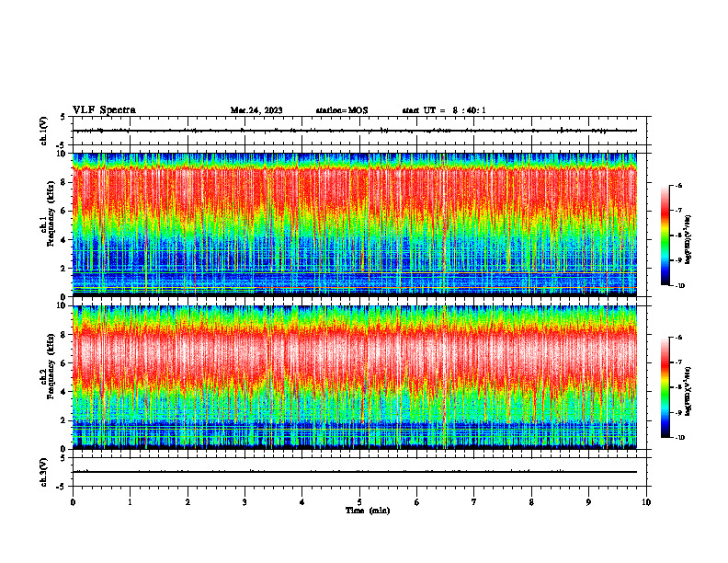Image resolution: width=728 pixels, height=563 pixels.
Task: Click the ch.1 voltage waveform trace
Action: click(x=355, y=131)
